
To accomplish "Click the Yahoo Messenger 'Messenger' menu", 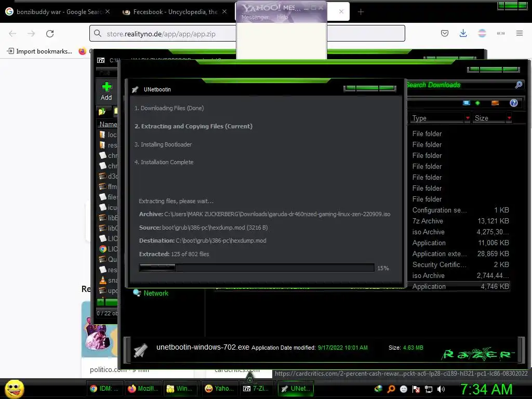I will 255,17.
